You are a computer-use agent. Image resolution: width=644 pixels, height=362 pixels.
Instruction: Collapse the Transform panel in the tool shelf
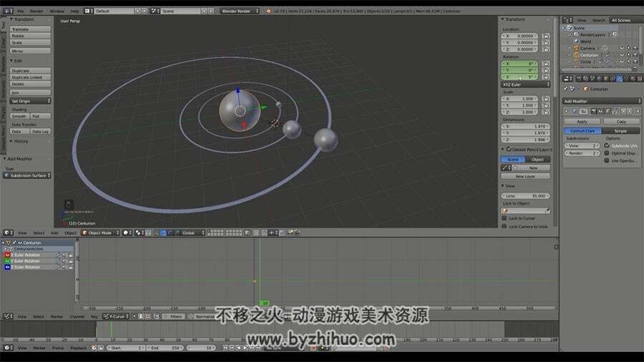(x=11, y=19)
